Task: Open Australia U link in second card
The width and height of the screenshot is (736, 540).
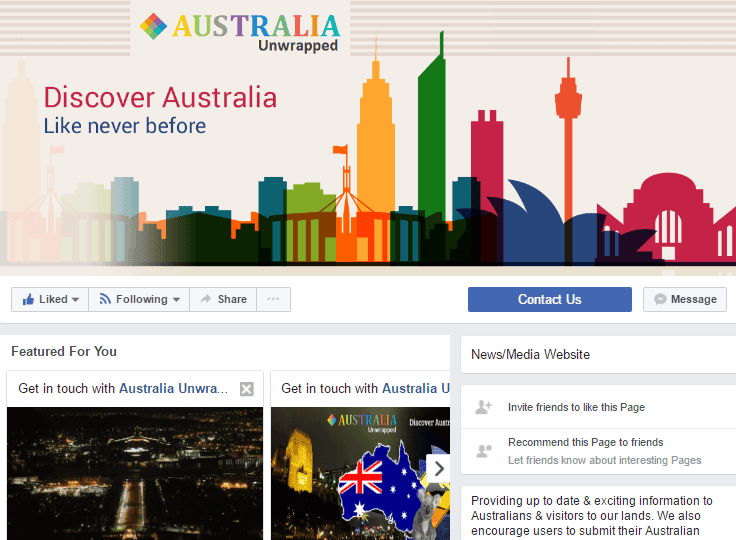Action: (416, 388)
